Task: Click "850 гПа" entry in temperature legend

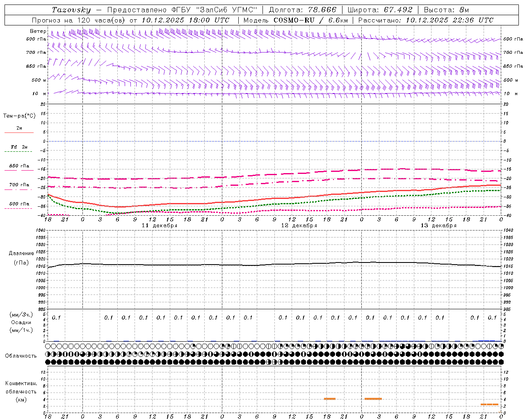Action: (x=19, y=166)
